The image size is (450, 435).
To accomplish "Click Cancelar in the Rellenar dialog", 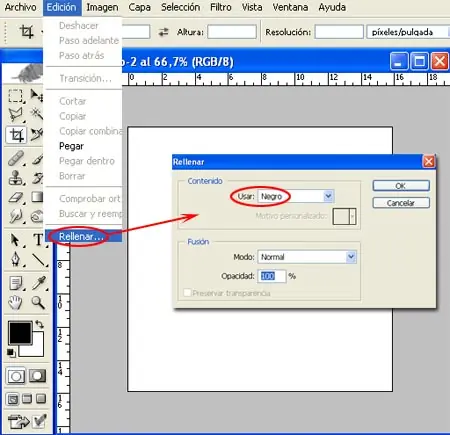I will [401, 203].
